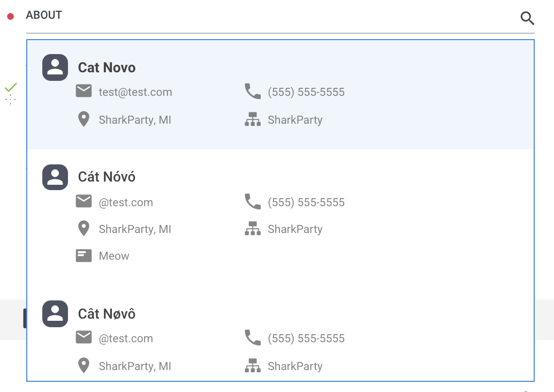
Task: Click the phone number in Cát Nóvó's card
Action: tap(306, 202)
